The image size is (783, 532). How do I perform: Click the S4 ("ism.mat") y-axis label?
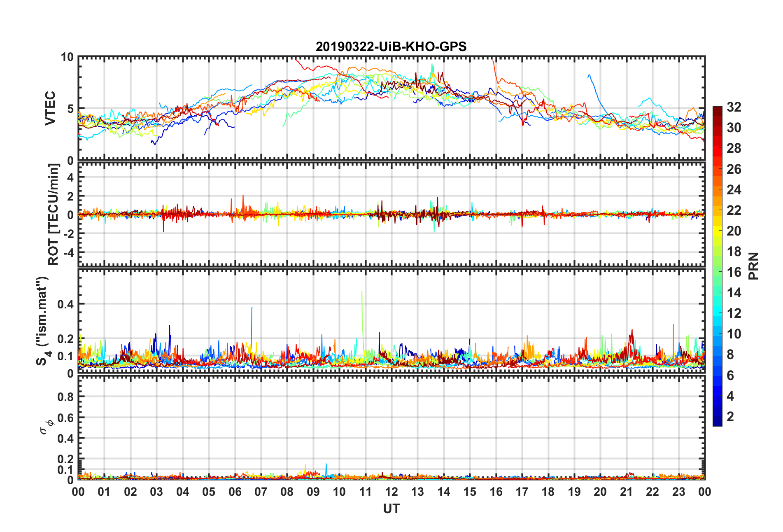[x=43, y=321]
